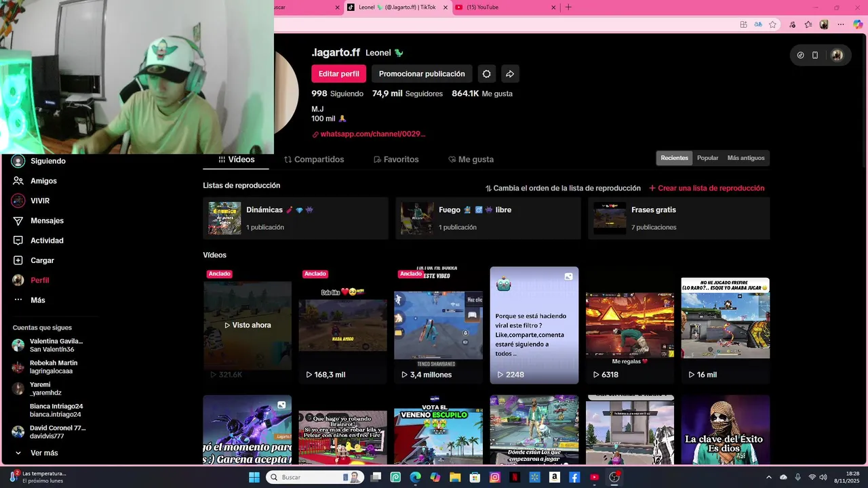Click the TikTok coins icon top right

800,56
